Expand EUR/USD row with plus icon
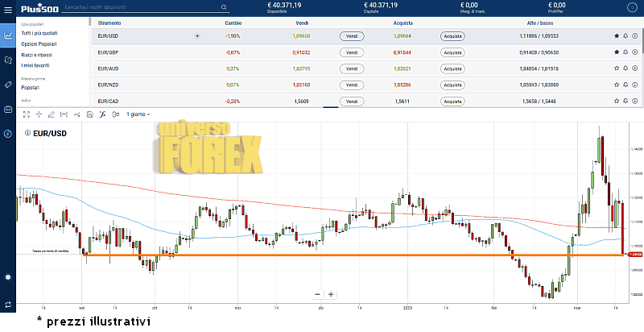This screenshot has height=332, width=644. (197, 36)
